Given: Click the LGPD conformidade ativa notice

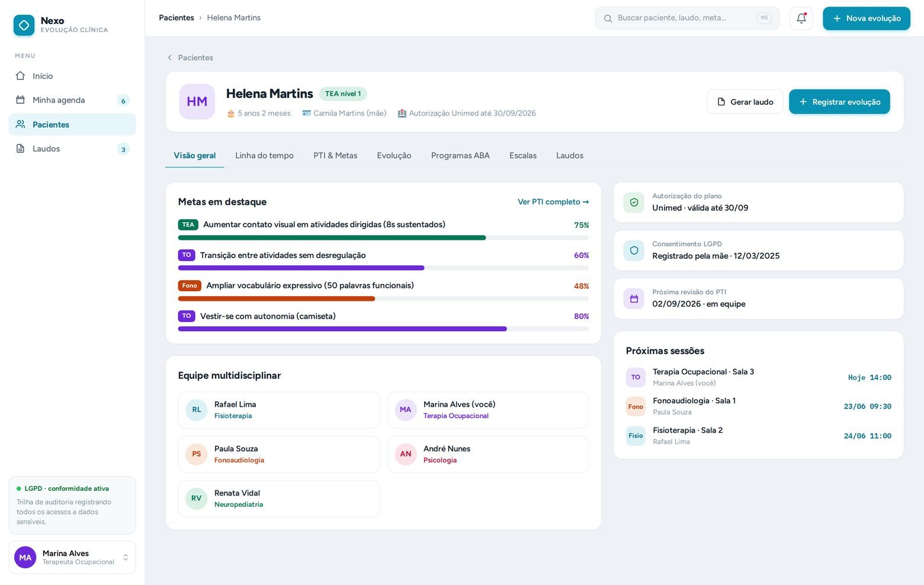Looking at the screenshot, I should (72, 505).
